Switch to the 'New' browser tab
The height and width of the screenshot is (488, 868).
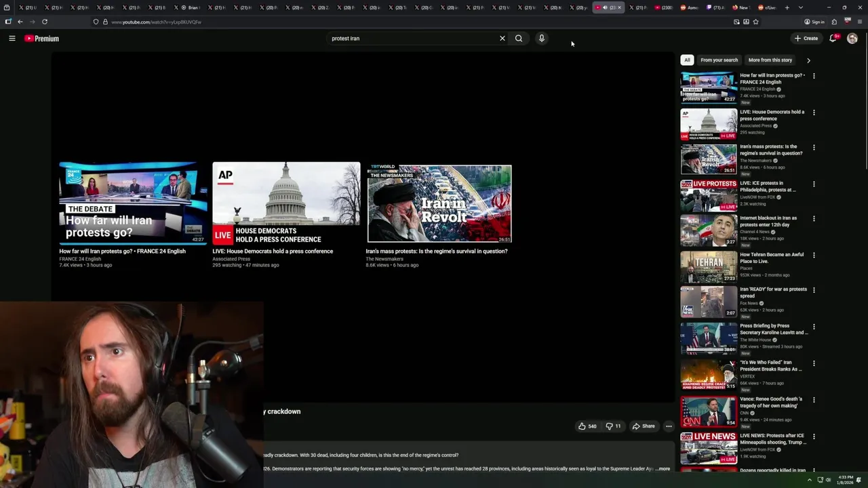click(741, 7)
